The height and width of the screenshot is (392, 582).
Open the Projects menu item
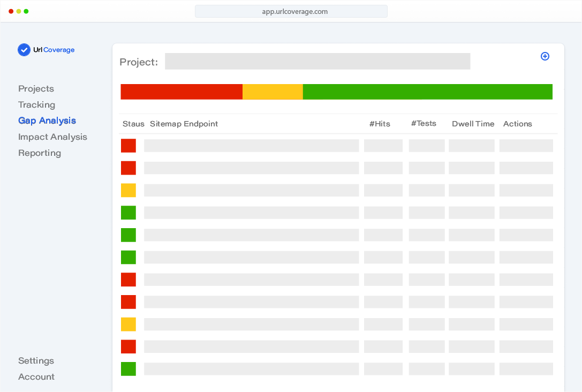click(x=36, y=89)
